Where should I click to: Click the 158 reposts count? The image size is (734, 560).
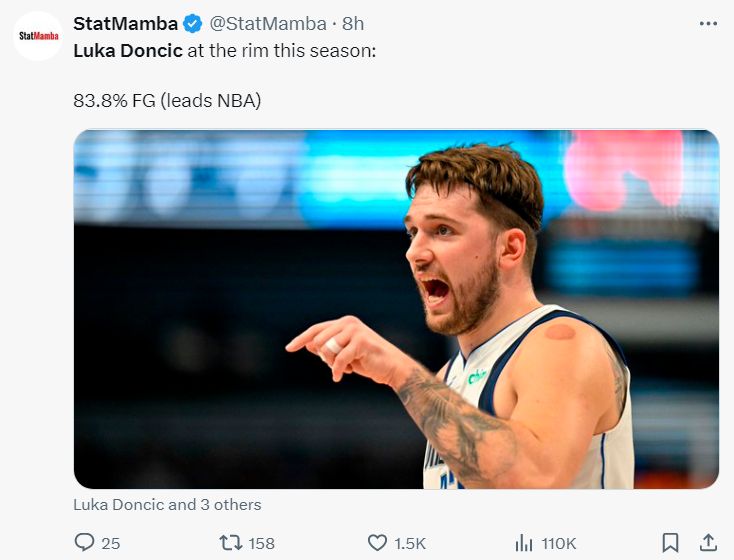click(261, 543)
